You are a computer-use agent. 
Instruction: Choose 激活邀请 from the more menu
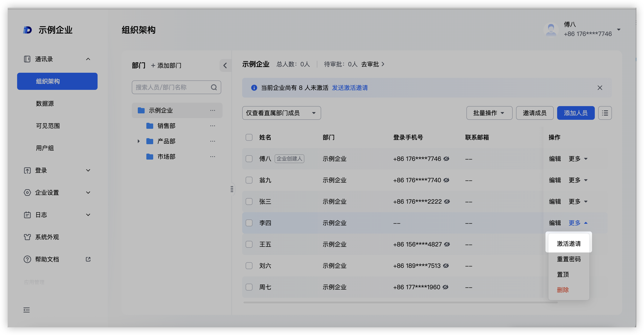coord(568,243)
